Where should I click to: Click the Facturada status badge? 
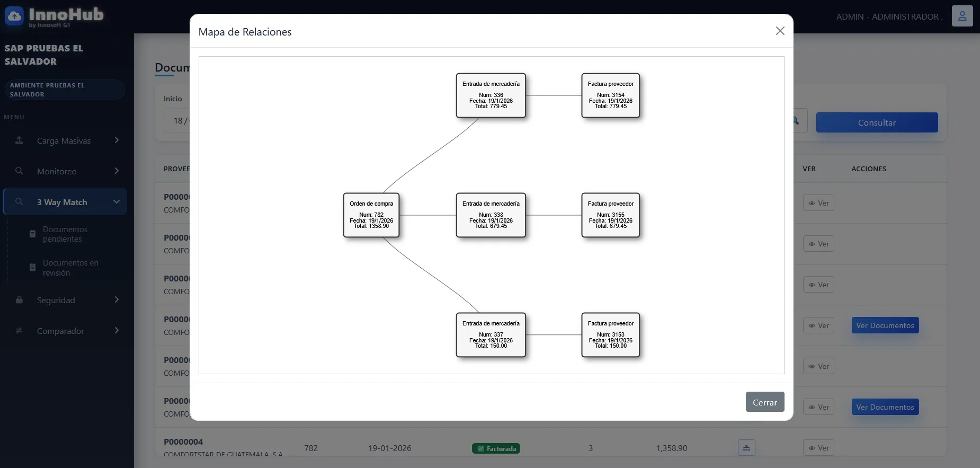[x=496, y=449]
